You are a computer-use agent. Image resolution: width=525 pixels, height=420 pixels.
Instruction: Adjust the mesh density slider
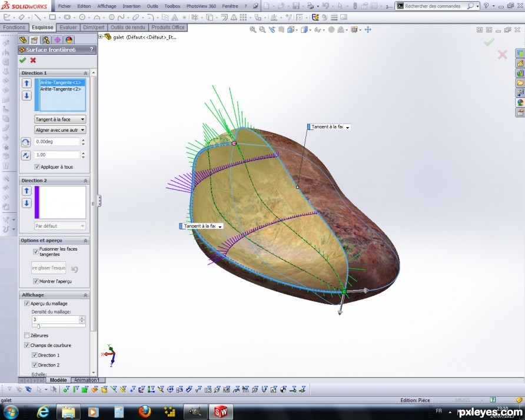tap(38, 326)
